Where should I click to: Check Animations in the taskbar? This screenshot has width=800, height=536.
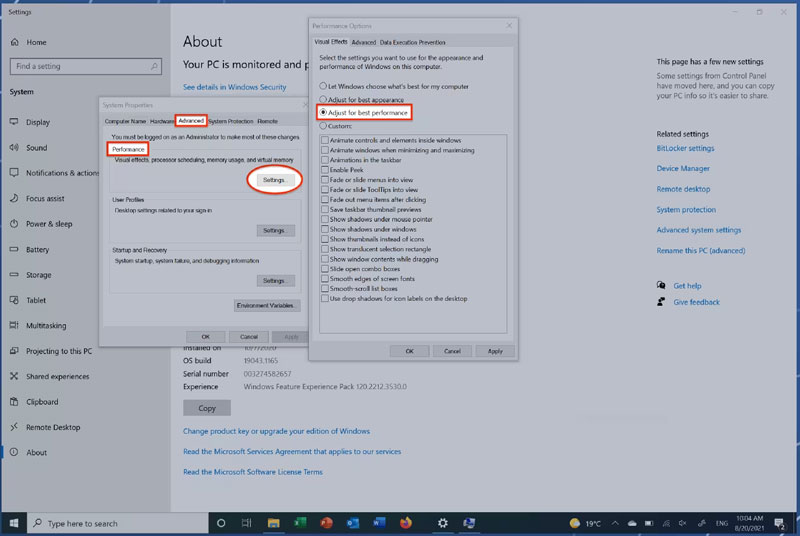(324, 160)
